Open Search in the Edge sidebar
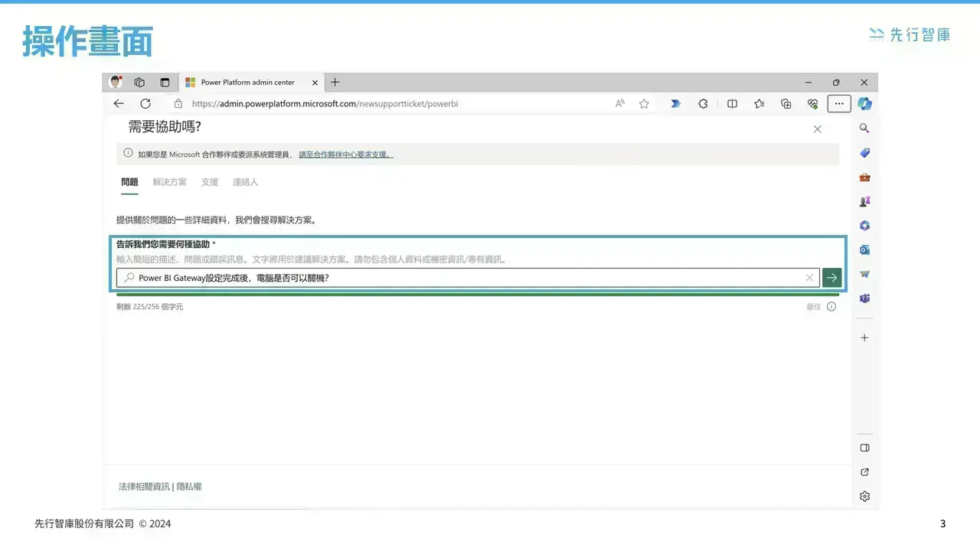 coord(864,129)
